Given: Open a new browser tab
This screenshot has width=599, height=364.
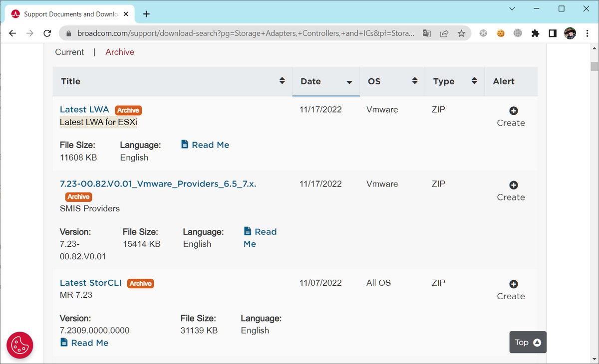Looking at the screenshot, I should click(x=146, y=14).
